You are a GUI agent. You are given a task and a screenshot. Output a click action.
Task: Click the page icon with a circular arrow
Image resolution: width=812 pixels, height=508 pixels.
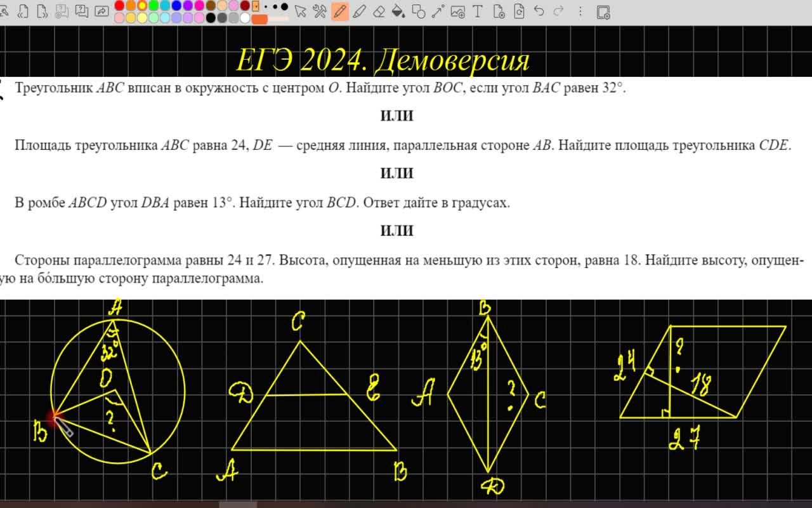pyautogui.click(x=519, y=11)
